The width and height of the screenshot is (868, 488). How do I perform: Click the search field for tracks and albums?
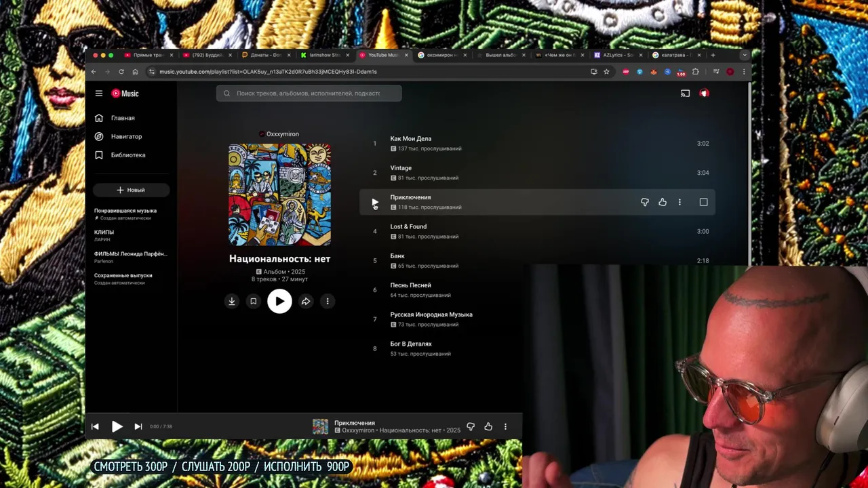coord(309,93)
